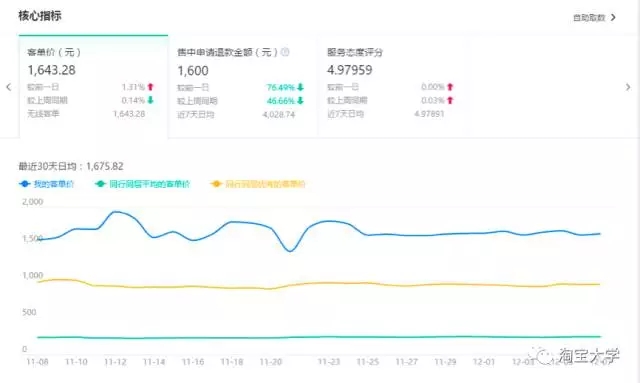Click the 12-01 date axis label
This screenshot has width=640, height=383.
pos(484,362)
